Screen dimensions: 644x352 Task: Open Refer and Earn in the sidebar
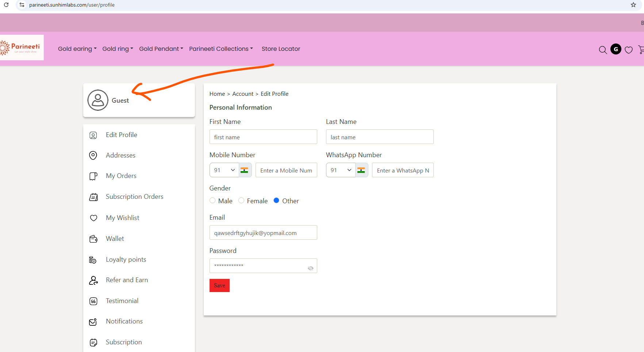coord(127,280)
